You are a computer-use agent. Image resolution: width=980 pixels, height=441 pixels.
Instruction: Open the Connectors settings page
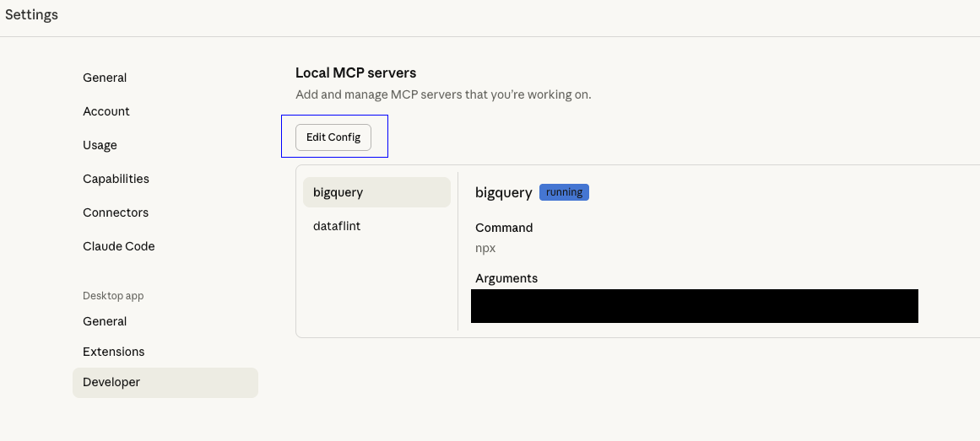tap(116, 212)
